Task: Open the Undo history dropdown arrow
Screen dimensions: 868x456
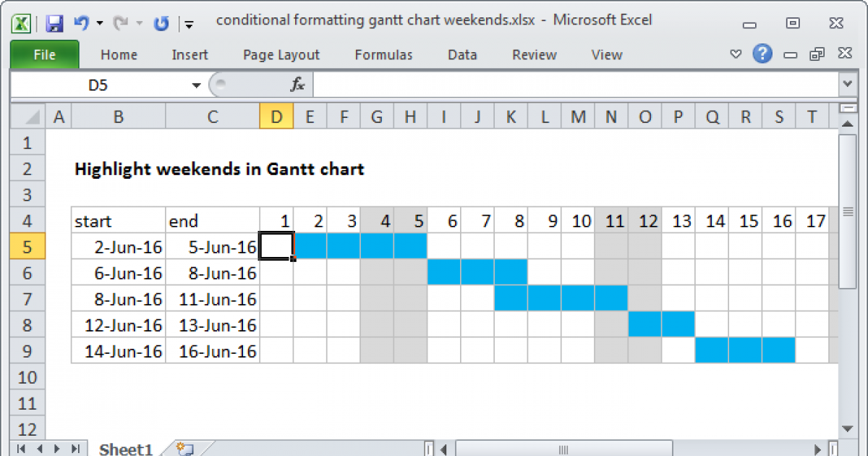Action: pyautogui.click(x=99, y=24)
